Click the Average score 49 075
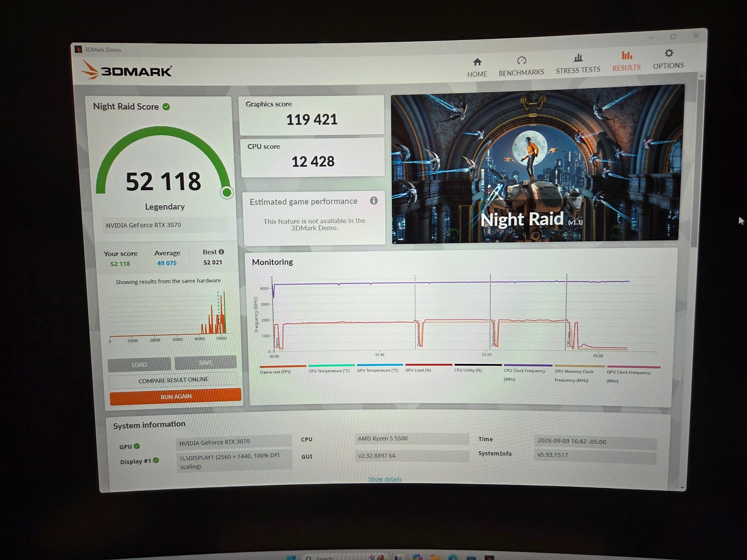 click(x=167, y=263)
